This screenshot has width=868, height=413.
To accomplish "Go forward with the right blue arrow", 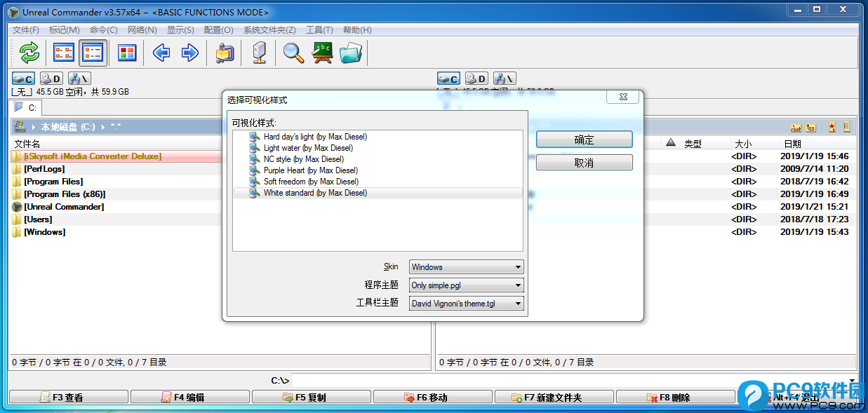I will [189, 53].
